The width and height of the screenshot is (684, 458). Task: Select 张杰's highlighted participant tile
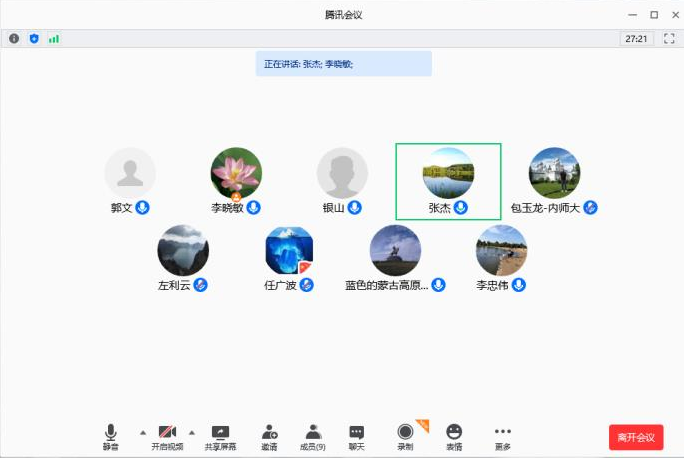[x=448, y=181]
